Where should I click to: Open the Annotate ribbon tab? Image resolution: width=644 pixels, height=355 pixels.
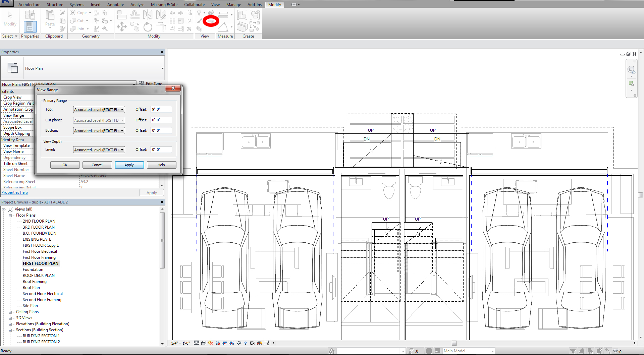[x=115, y=5]
